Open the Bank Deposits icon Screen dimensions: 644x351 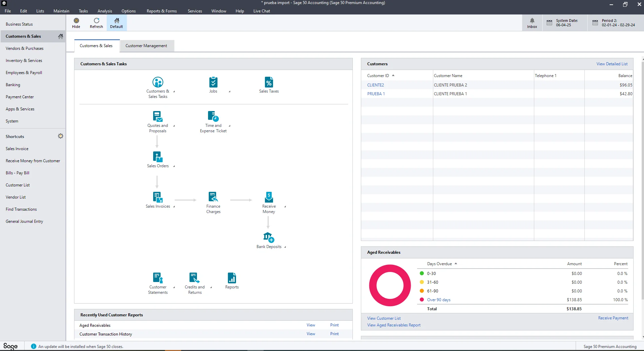click(x=269, y=238)
